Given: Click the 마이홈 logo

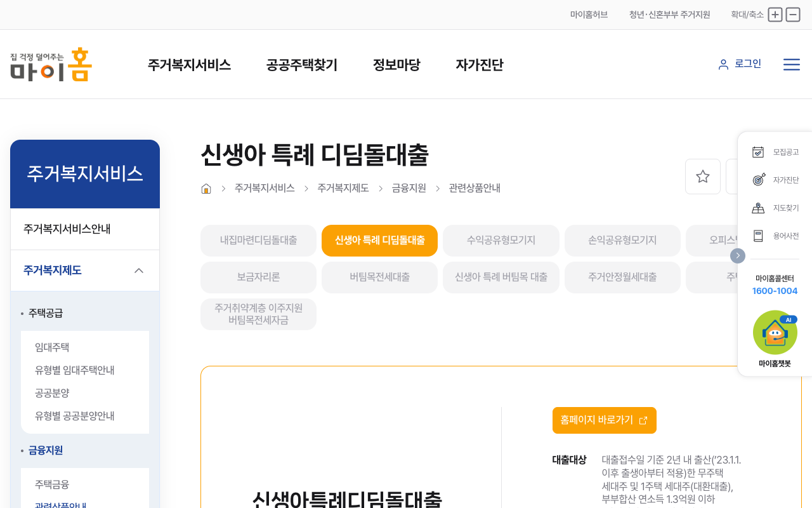Looking at the screenshot, I should tap(51, 64).
